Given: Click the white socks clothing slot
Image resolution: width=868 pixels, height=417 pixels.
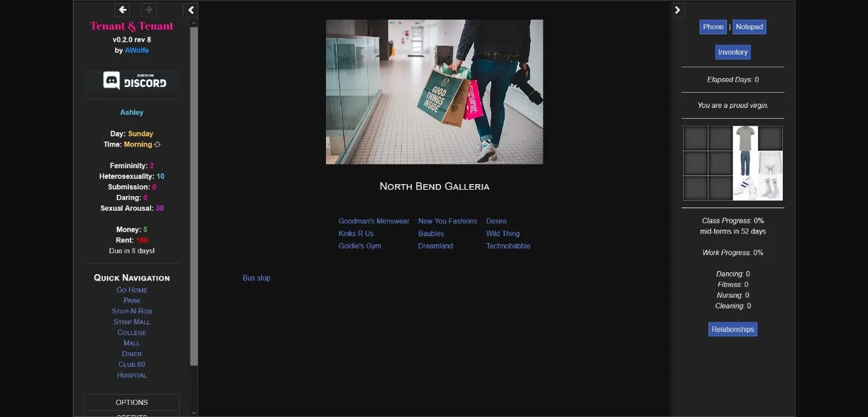Looking at the screenshot, I should coord(770,188).
